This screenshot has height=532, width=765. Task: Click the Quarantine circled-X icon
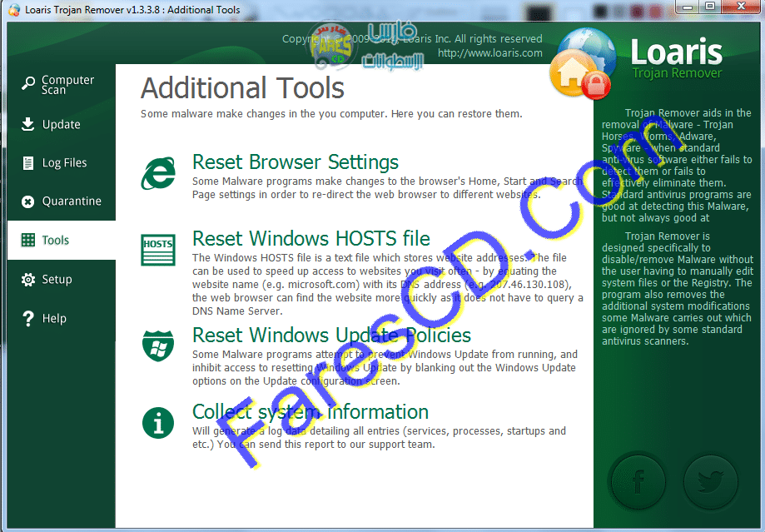[x=28, y=201]
